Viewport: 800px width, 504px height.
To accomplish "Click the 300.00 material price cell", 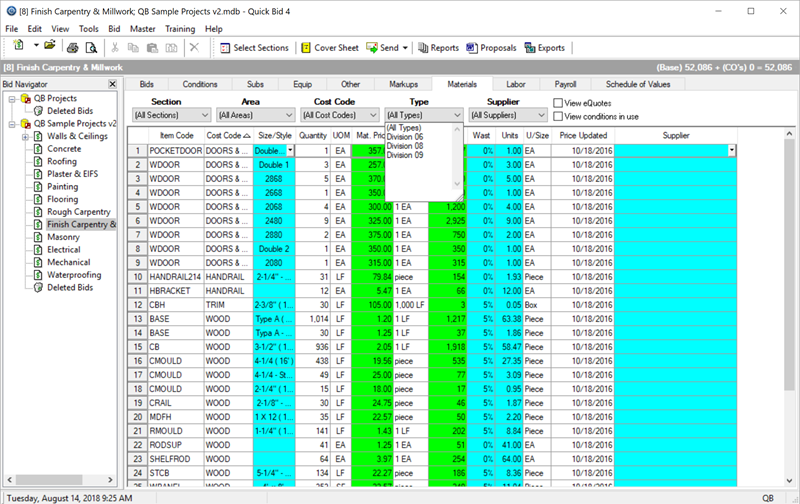I will pos(372,207).
